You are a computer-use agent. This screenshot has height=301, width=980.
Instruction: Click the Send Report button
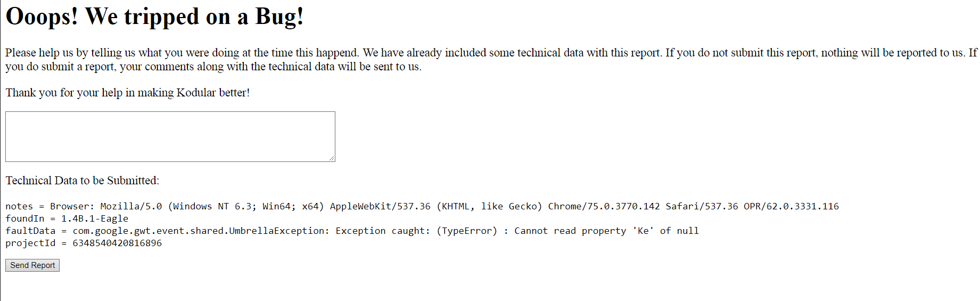coord(32,265)
